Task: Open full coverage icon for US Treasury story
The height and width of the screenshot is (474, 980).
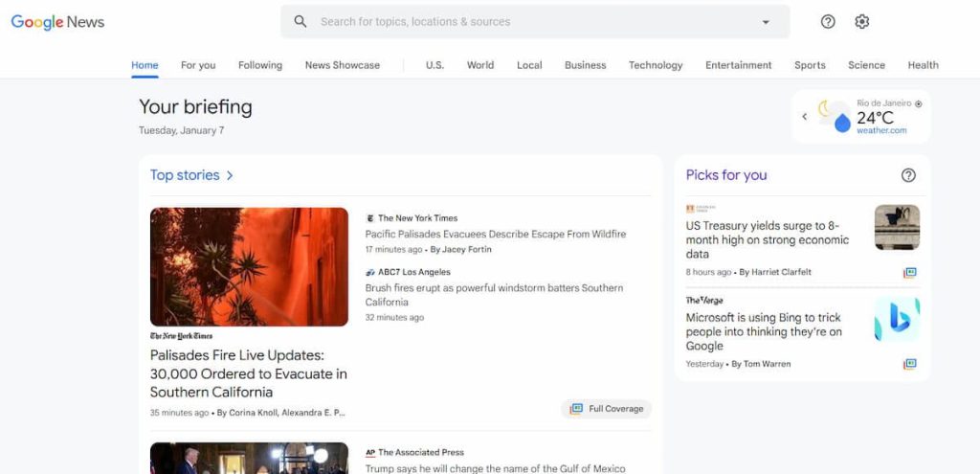Action: (x=909, y=273)
